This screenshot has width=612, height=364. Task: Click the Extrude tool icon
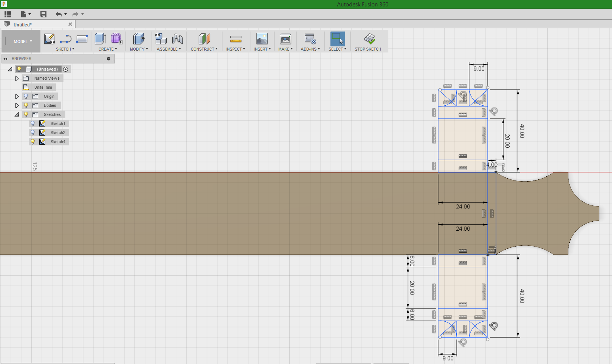click(x=100, y=39)
